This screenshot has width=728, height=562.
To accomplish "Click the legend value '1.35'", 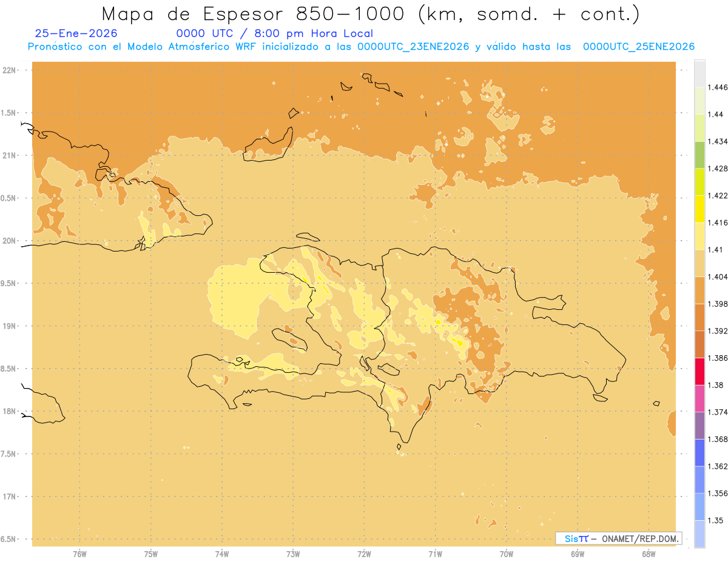I will (716, 520).
